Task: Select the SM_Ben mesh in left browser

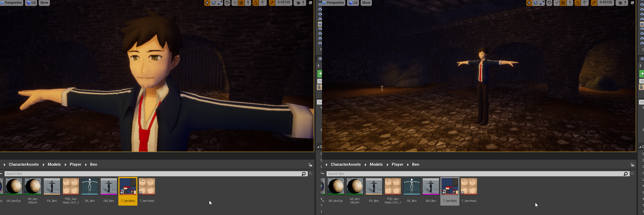Action: click(109, 191)
